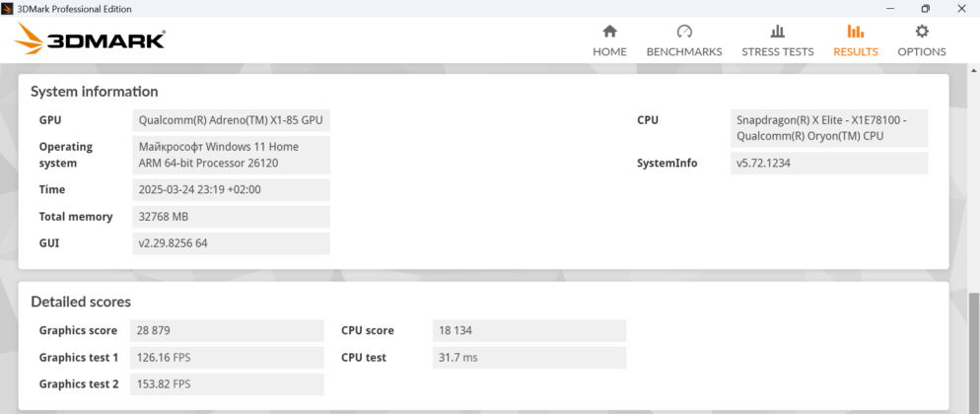
Task: Select the Graphics score value 28 879
Action: click(227, 330)
